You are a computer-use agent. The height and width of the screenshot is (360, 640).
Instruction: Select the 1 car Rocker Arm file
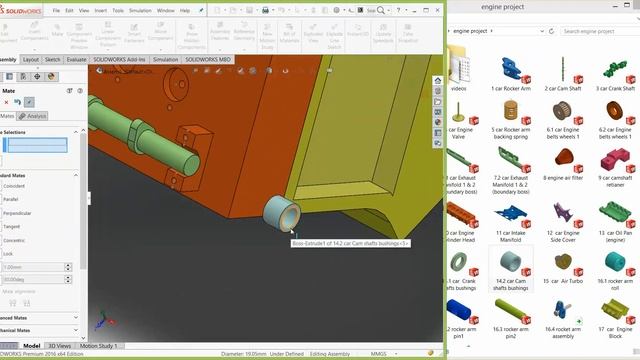[511, 74]
